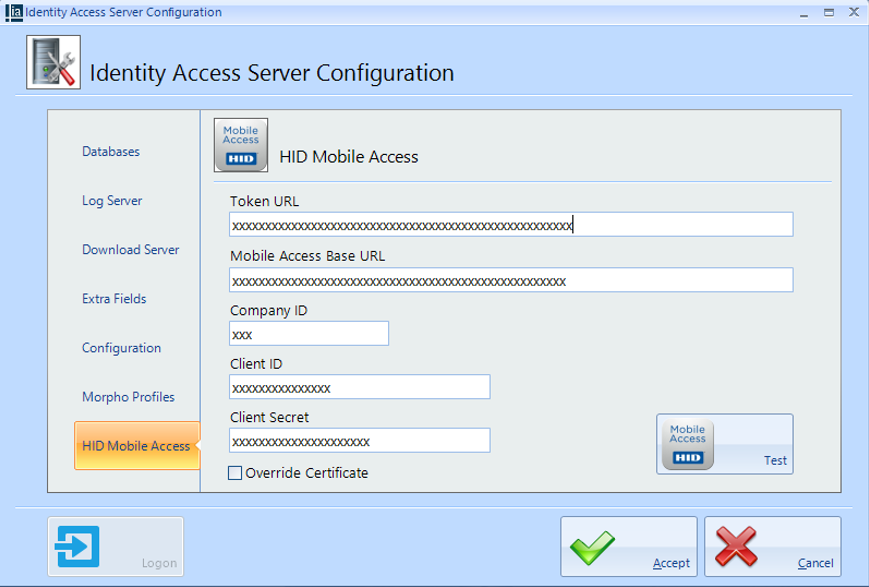Viewport: 869px width, 587px height.
Task: Open Morpho Profiles settings
Action: (128, 397)
